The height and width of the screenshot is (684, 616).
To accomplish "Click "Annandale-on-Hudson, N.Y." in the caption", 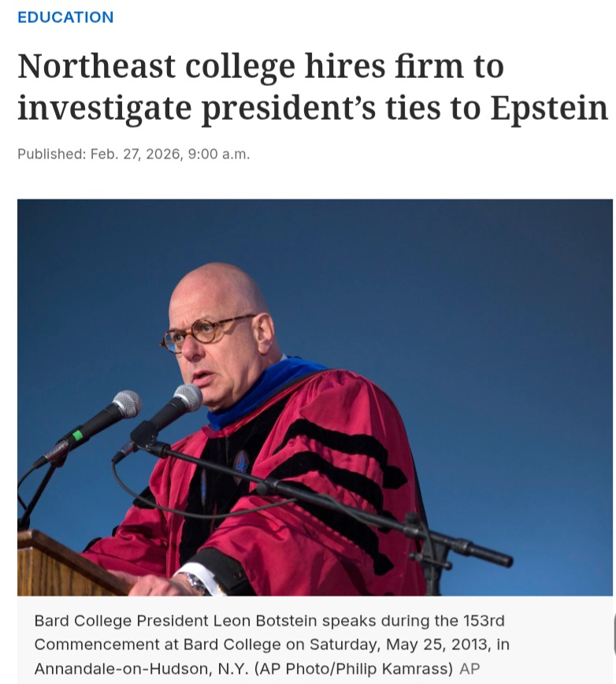I will point(118,668).
